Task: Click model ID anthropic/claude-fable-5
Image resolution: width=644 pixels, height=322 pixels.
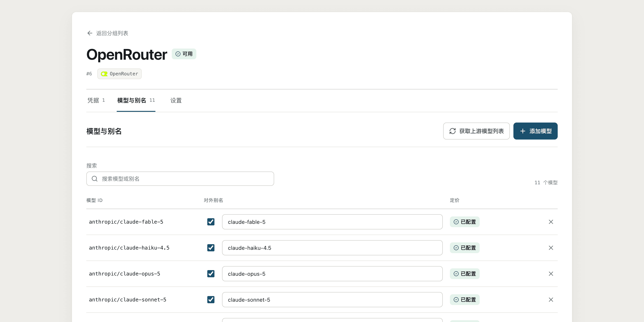Action: [126, 222]
